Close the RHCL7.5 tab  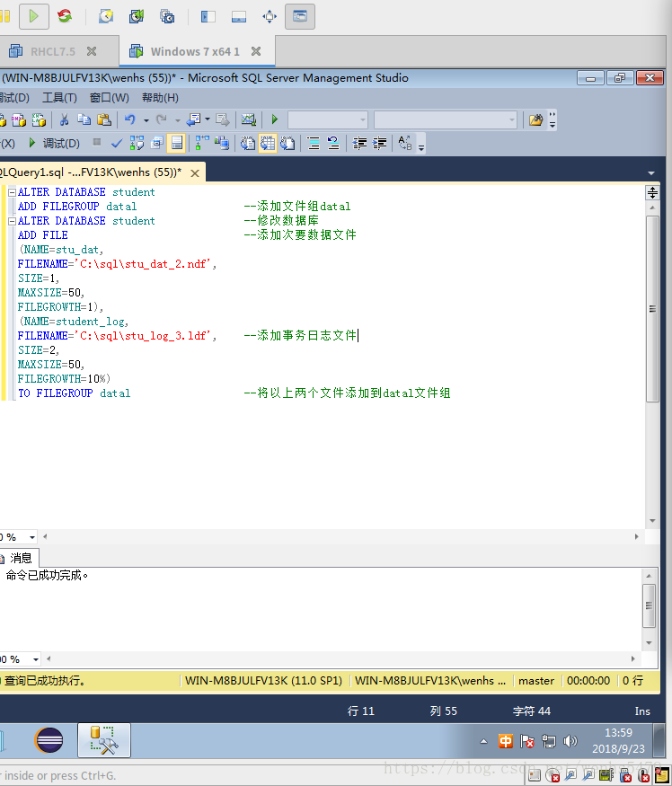(x=92, y=51)
